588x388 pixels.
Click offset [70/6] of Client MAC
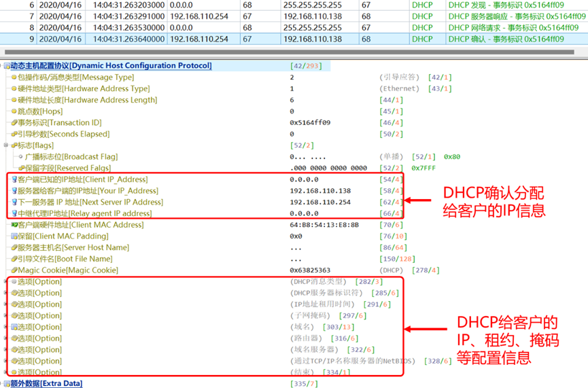tap(391, 225)
